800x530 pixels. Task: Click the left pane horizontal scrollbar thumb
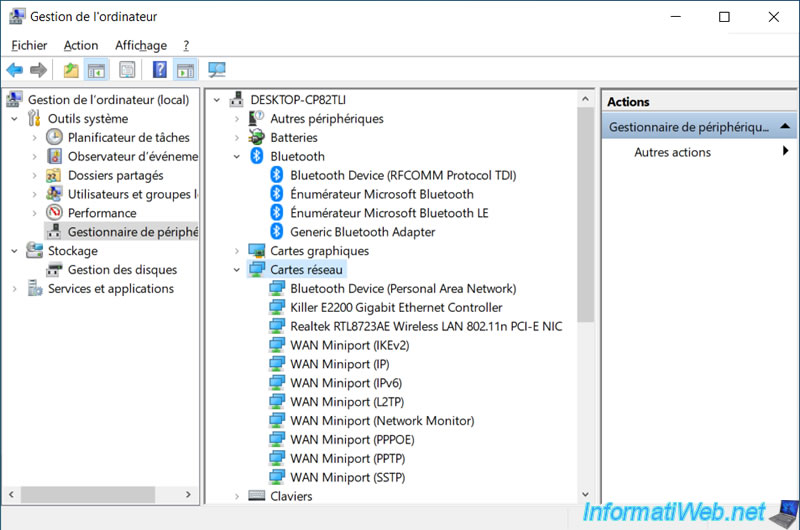coord(88,494)
